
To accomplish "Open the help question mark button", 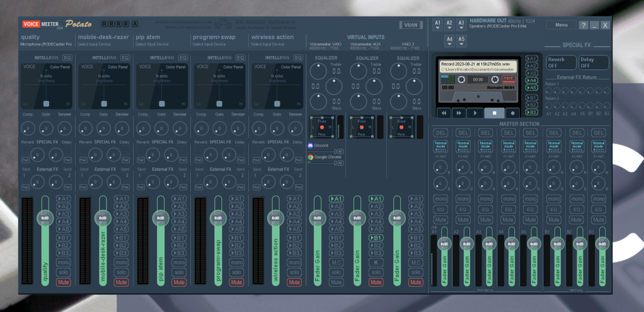I will (x=584, y=25).
